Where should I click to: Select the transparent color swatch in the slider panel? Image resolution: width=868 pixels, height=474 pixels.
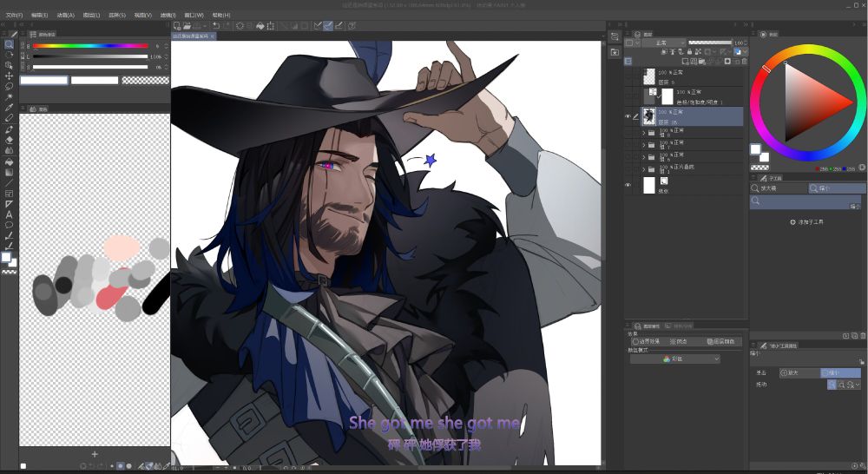coord(145,80)
